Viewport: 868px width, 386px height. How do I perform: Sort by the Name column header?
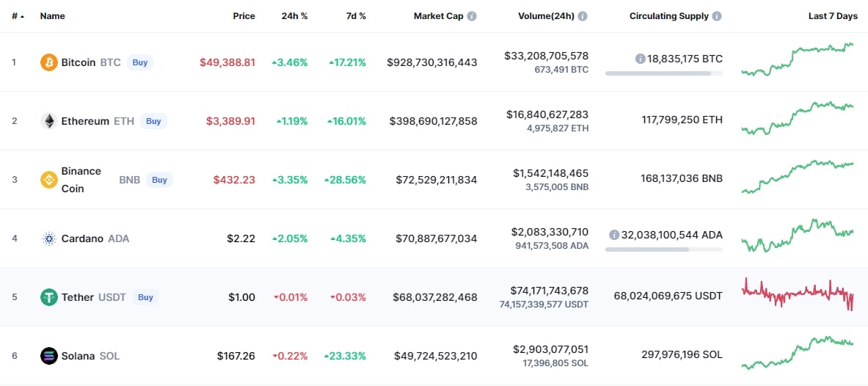click(53, 16)
